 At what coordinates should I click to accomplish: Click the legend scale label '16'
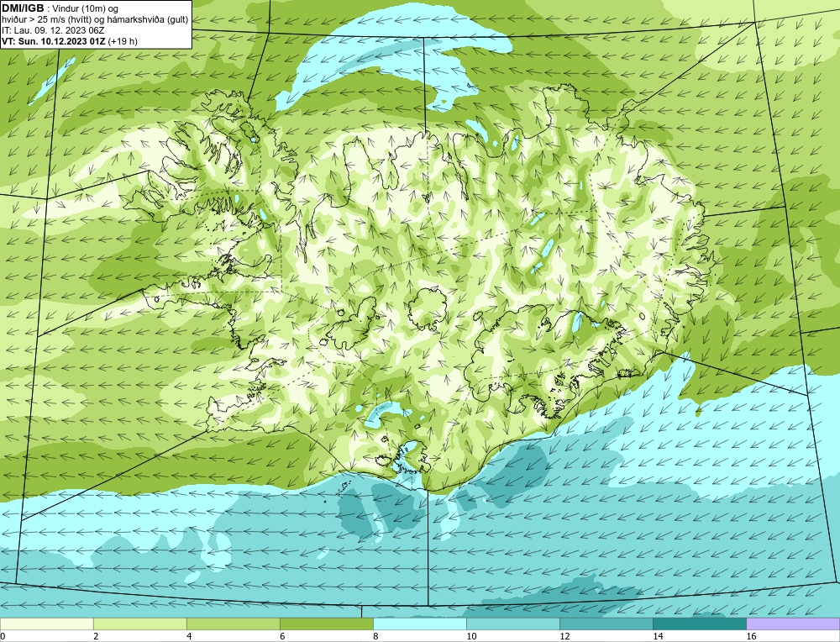[x=751, y=636]
